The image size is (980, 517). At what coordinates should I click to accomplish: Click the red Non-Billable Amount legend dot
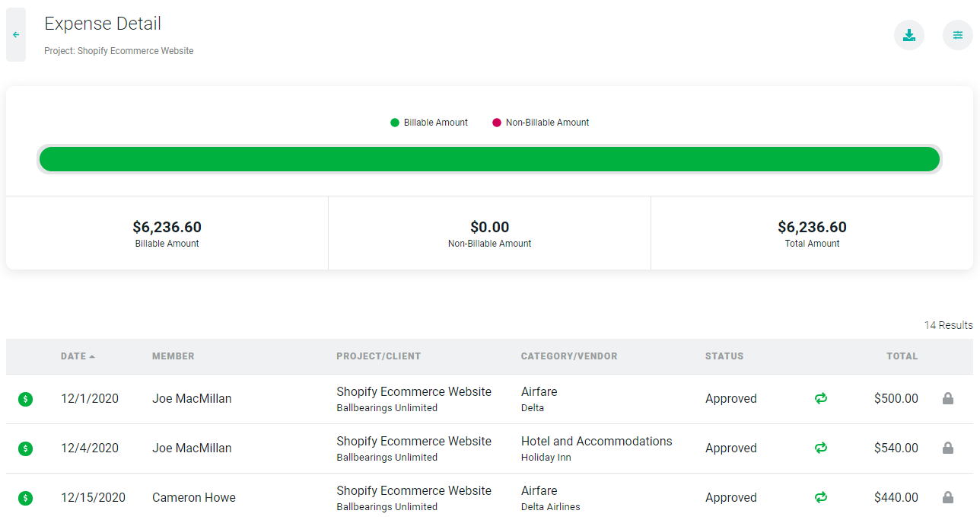tap(497, 123)
